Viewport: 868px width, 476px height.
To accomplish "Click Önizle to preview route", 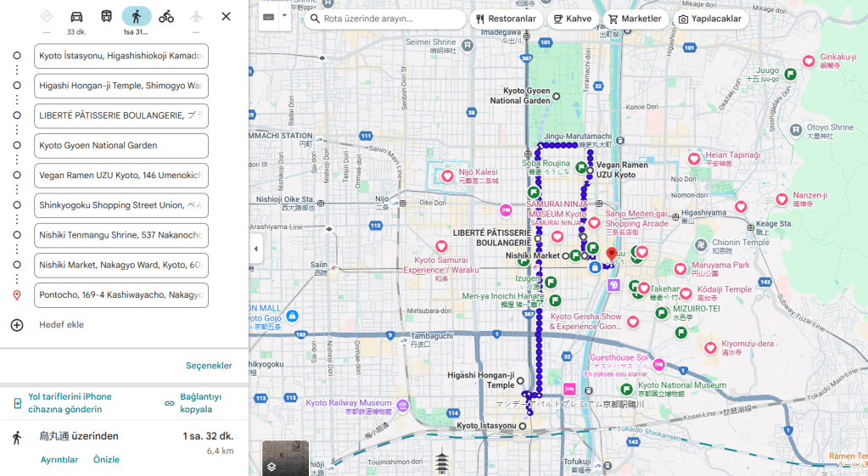I will (106, 460).
